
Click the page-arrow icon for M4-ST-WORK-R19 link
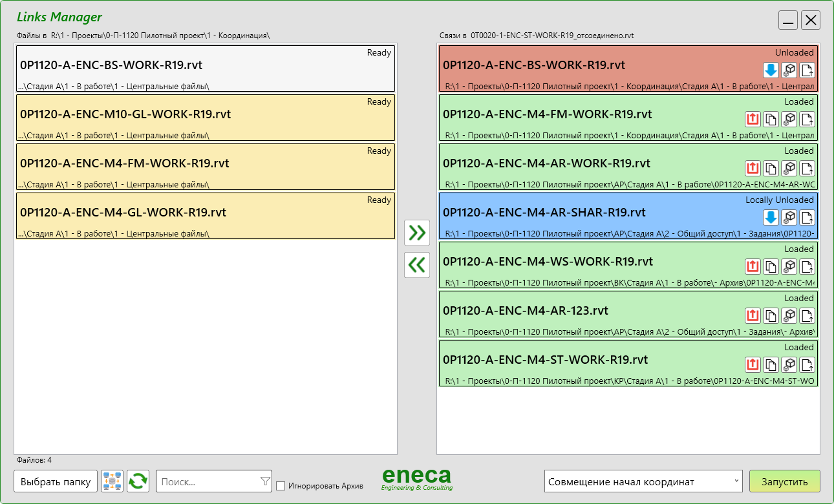807,365
